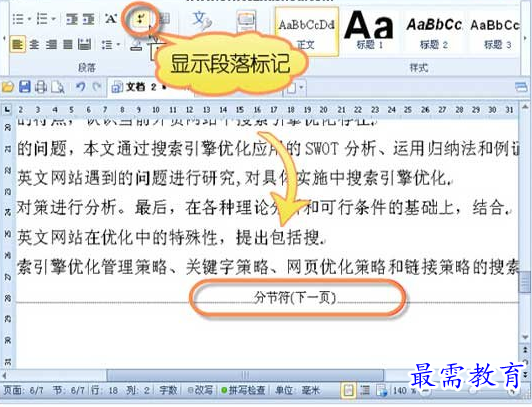
Task: Increase paragraph indent
Action: 89,19
